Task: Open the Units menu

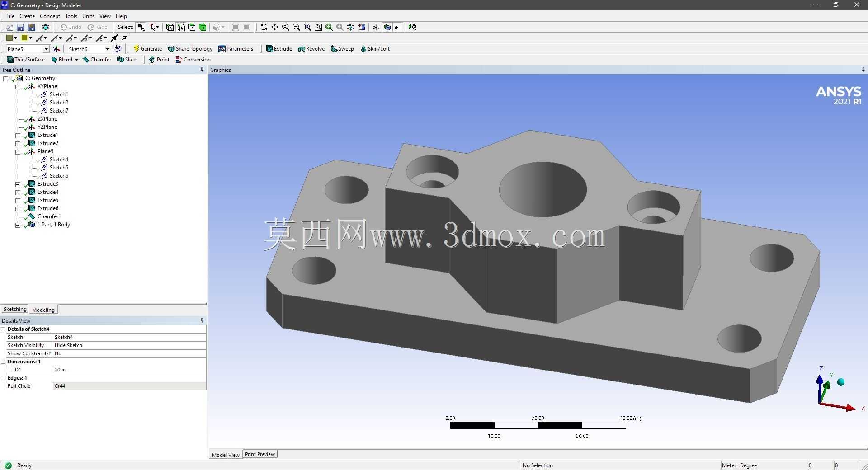Action: pos(88,16)
